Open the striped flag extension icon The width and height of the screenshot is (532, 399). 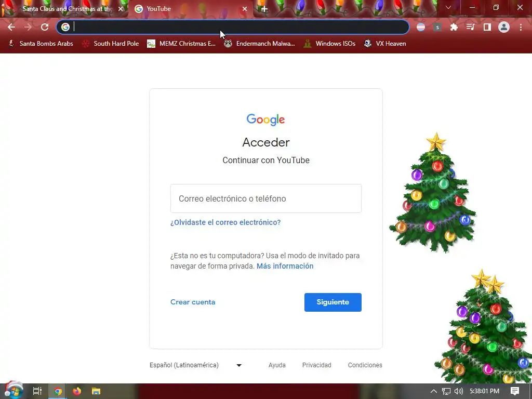[x=421, y=27]
